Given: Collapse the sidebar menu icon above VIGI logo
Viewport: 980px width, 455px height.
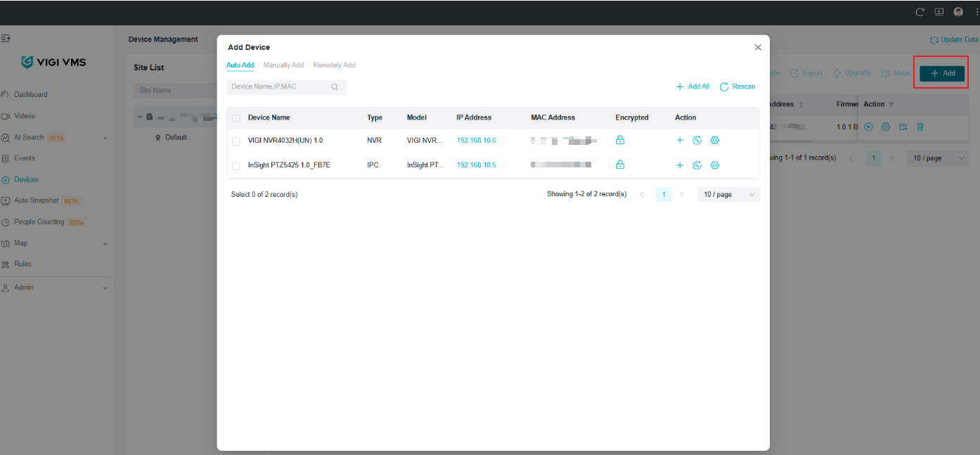Looking at the screenshot, I should point(5,38).
